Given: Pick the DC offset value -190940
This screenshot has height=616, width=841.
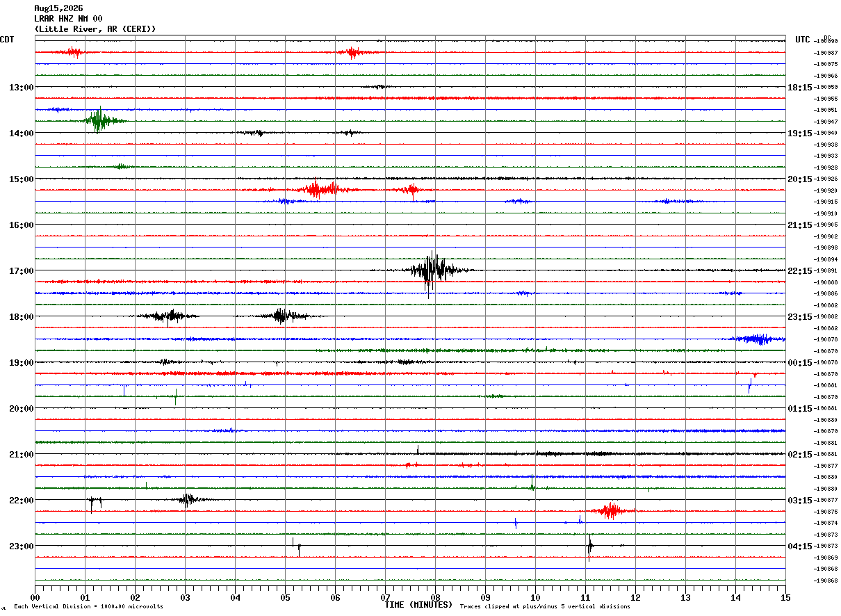Looking at the screenshot, I should 825,133.
